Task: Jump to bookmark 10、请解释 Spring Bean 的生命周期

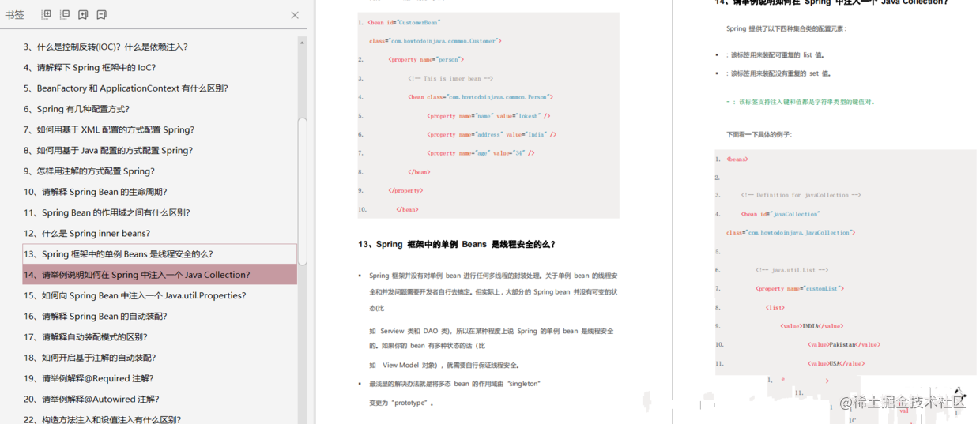Action: pyautogui.click(x=95, y=192)
